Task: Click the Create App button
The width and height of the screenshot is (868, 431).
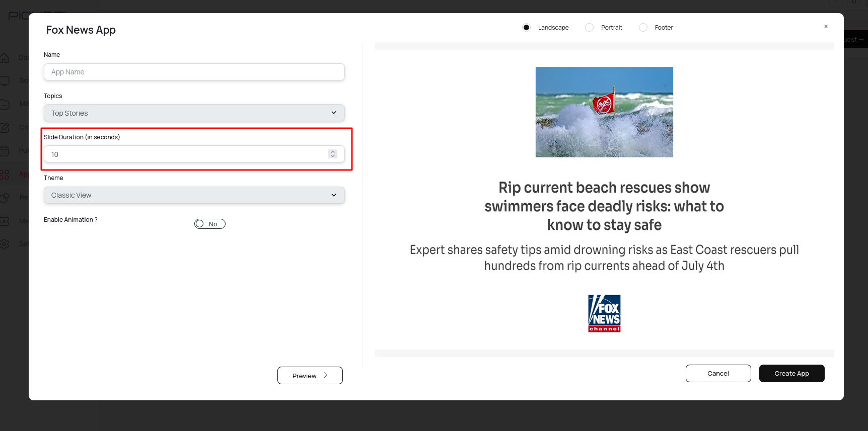Action: click(x=792, y=374)
